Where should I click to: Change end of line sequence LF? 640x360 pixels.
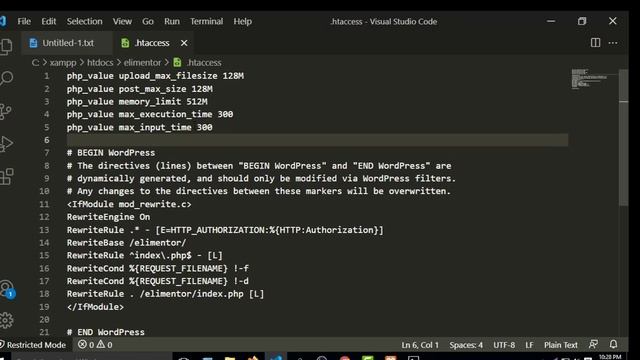(x=529, y=345)
